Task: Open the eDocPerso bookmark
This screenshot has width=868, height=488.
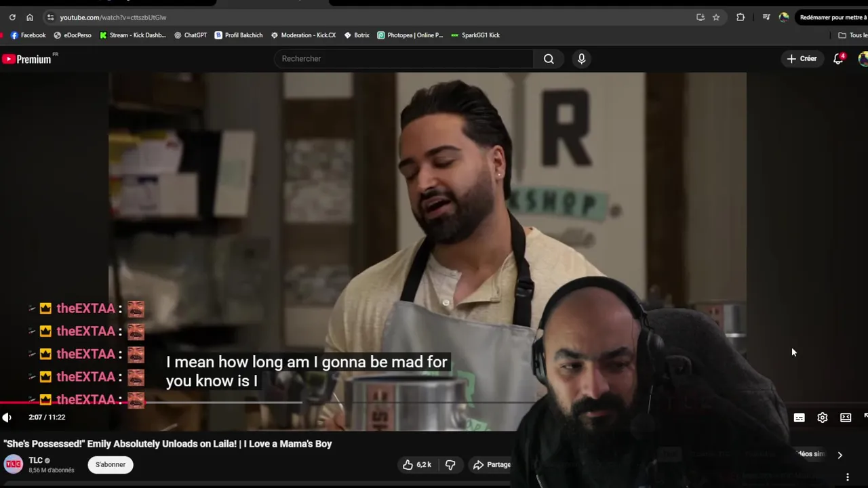Action: 73,35
